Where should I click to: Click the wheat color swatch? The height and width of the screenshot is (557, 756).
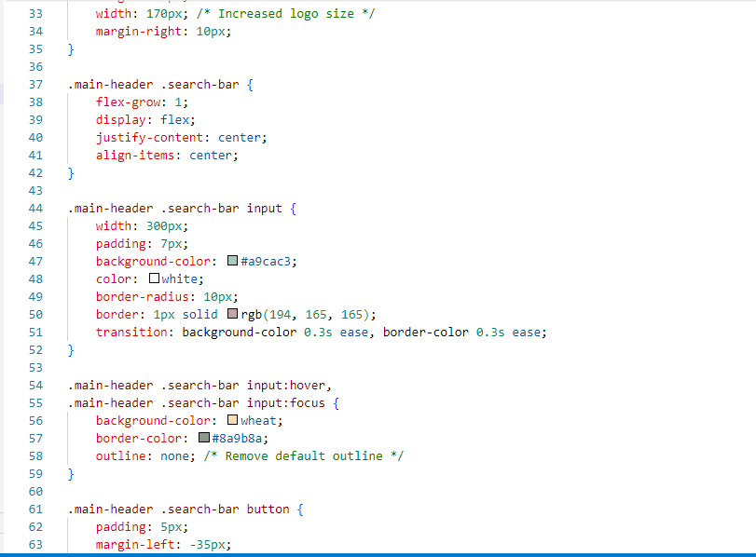232,420
